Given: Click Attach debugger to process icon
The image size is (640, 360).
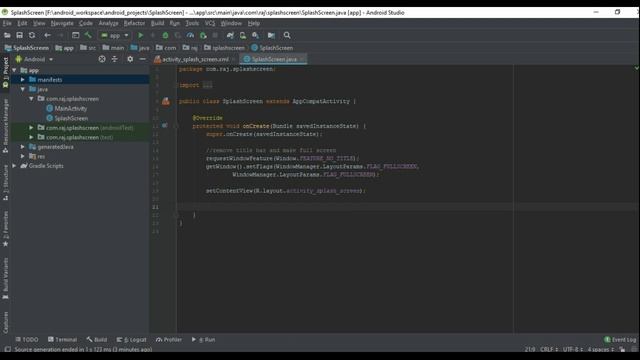Looking at the screenshot, I should [203, 36].
